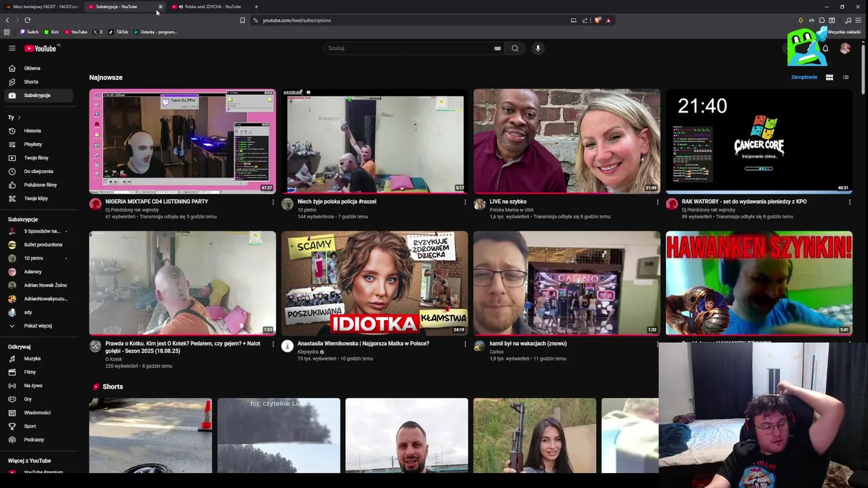Open options for LIVE na szybko video

coord(657,202)
